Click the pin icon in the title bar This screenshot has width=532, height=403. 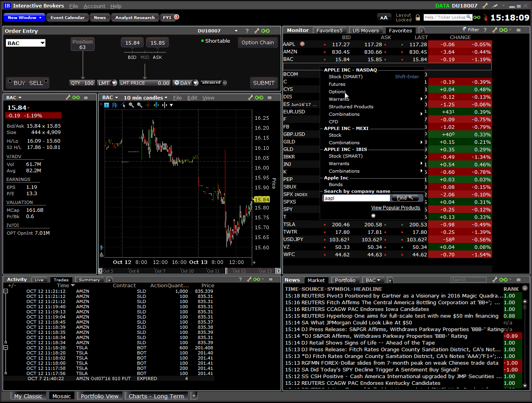[x=495, y=6]
